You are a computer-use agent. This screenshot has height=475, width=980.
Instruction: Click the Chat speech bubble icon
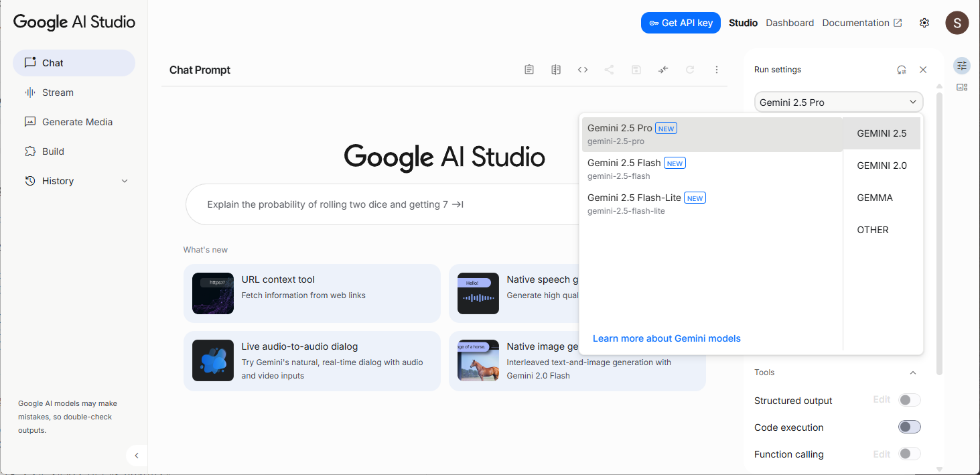click(30, 63)
